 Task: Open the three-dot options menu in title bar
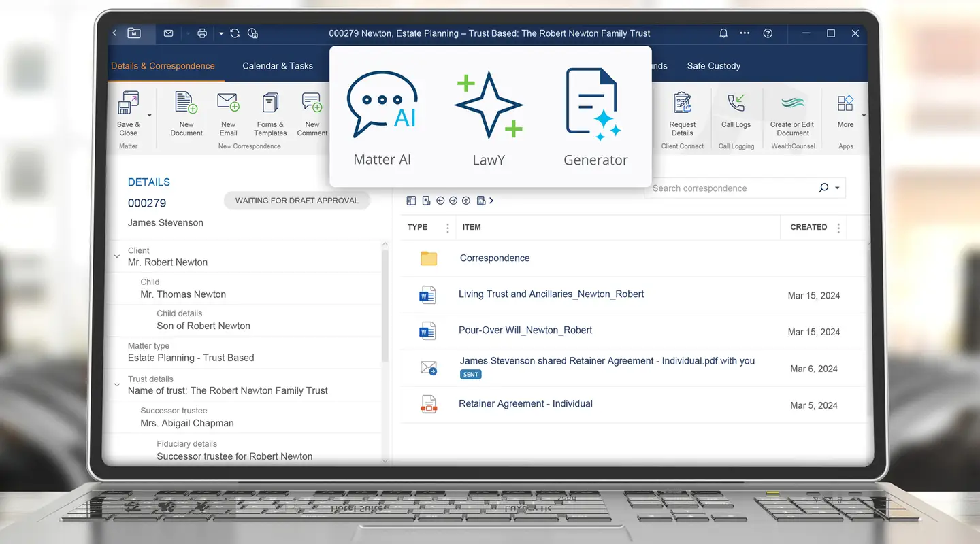tap(745, 33)
